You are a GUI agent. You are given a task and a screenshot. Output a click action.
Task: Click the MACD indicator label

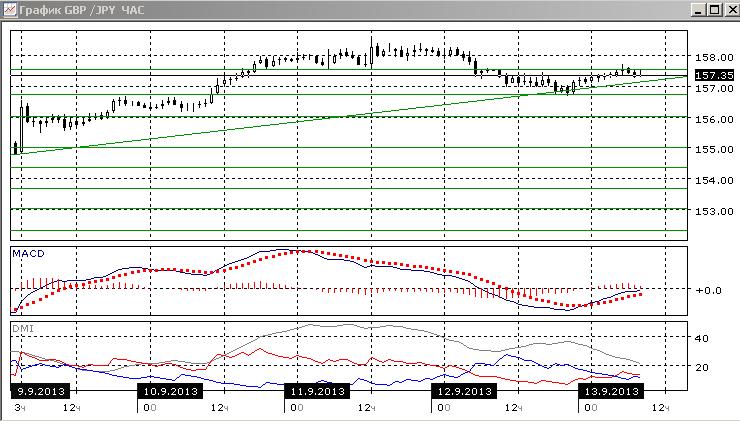click(x=28, y=254)
